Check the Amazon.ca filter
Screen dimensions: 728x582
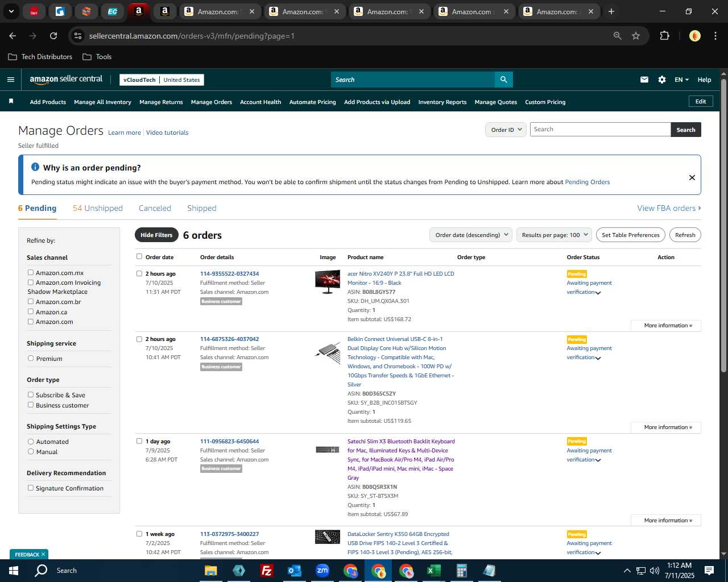(x=31, y=312)
